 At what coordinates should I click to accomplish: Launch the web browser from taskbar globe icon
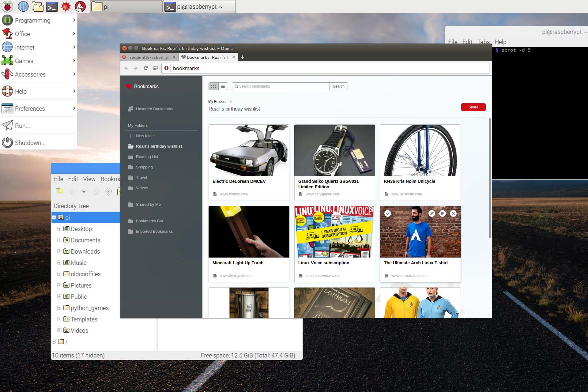(x=23, y=6)
